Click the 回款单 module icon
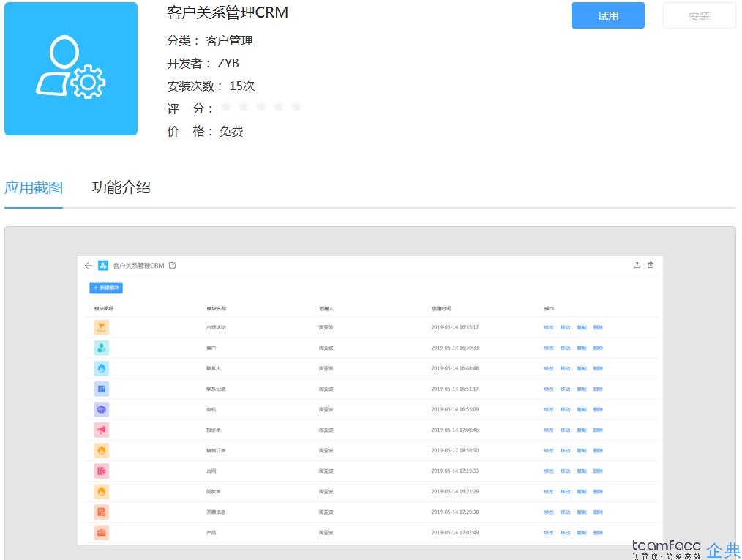This screenshot has width=742, height=560. click(x=101, y=491)
